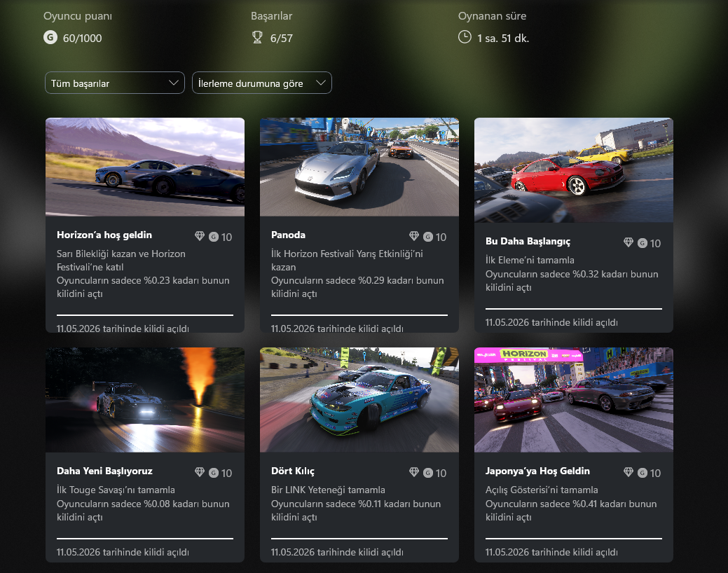Click the trophy icon beside 6/57

pos(257,37)
